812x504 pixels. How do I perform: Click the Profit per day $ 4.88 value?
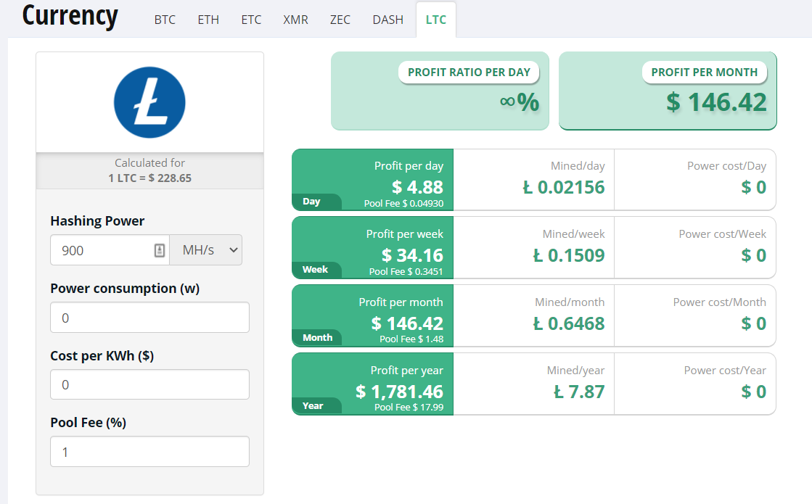click(x=417, y=187)
